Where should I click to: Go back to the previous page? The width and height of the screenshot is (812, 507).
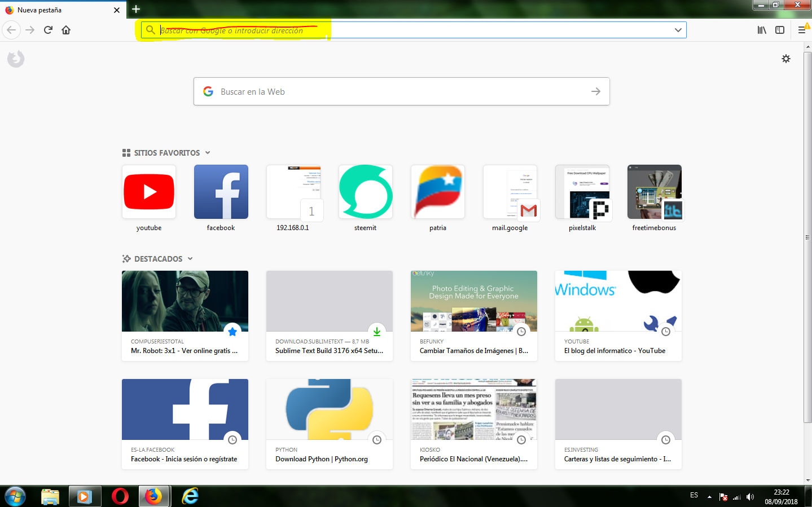pyautogui.click(x=11, y=30)
